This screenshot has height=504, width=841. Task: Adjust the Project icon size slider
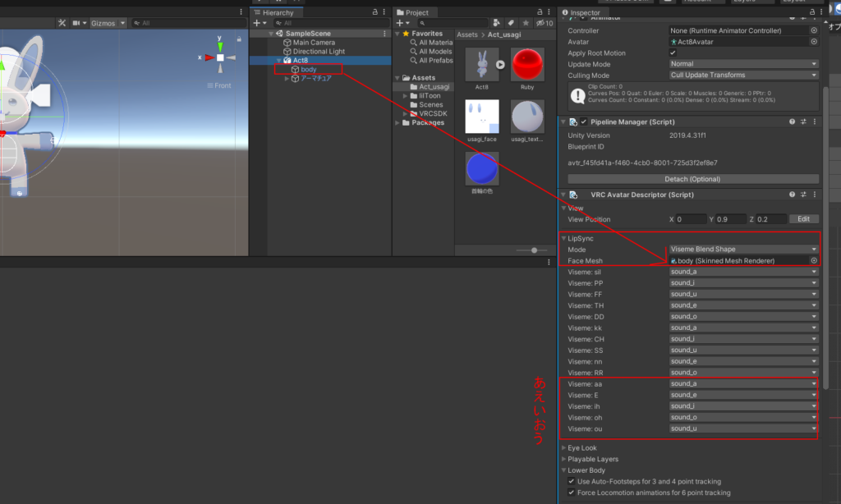[534, 250]
